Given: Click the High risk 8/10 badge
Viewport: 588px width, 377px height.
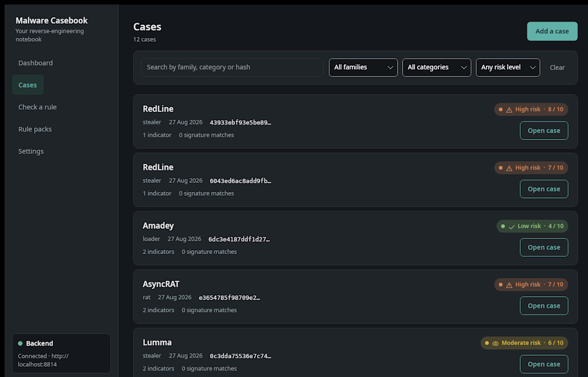Looking at the screenshot, I should [531, 110].
